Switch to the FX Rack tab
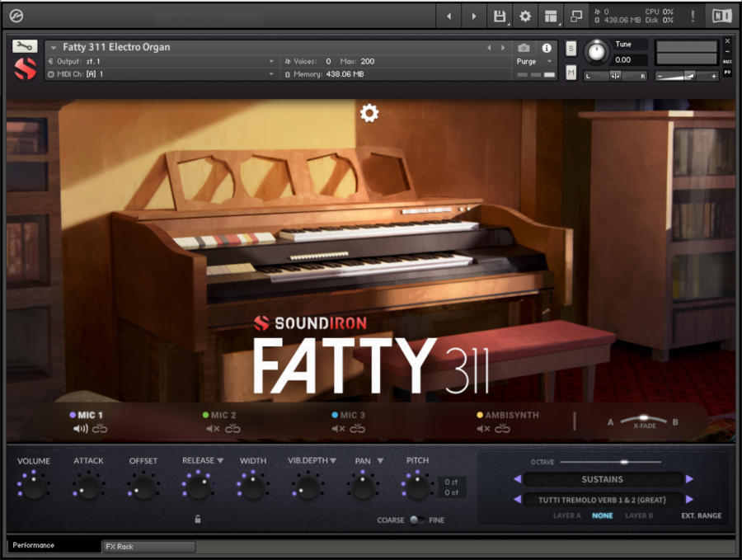The height and width of the screenshot is (560, 742). [x=148, y=546]
